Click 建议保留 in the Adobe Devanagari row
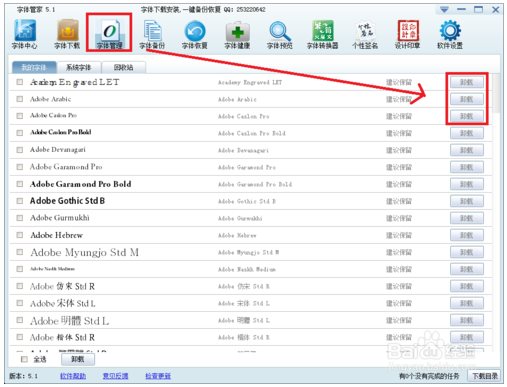The image size is (507, 387). (x=399, y=150)
